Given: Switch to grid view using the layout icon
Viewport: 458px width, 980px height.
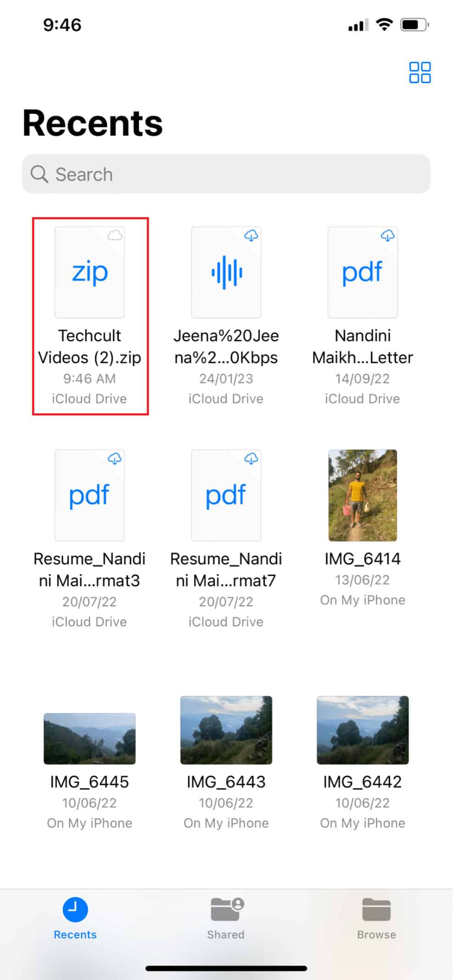Looking at the screenshot, I should pos(419,73).
